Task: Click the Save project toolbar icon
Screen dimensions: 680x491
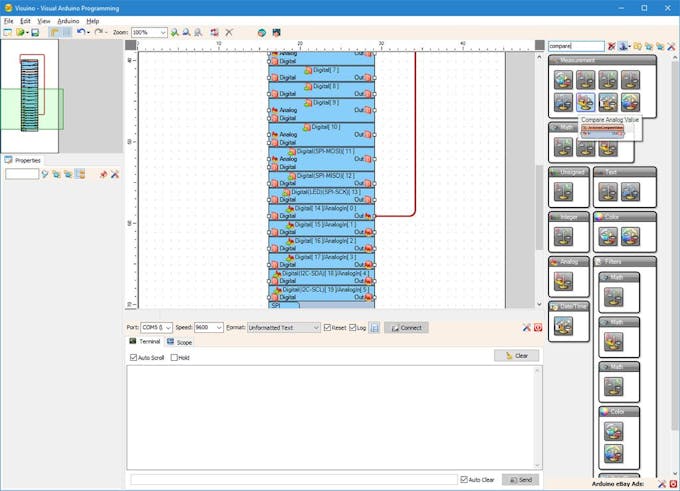Action: (35, 33)
